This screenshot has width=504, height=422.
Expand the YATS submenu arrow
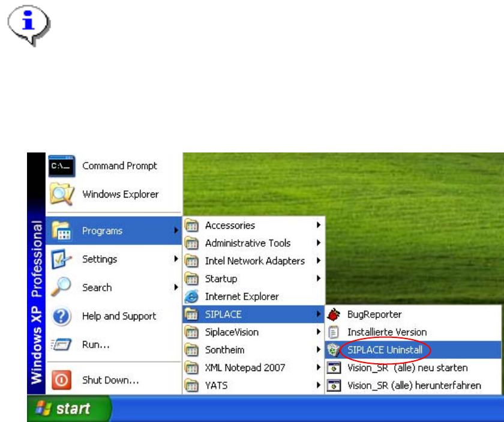tap(318, 385)
